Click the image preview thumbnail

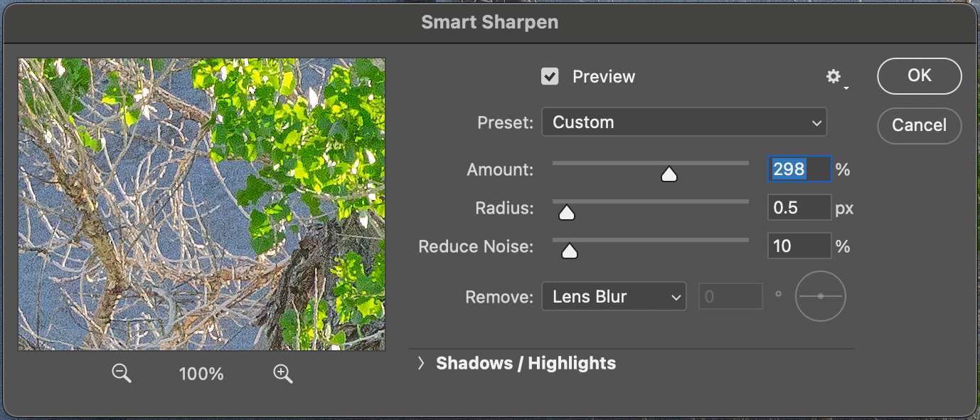(x=201, y=204)
